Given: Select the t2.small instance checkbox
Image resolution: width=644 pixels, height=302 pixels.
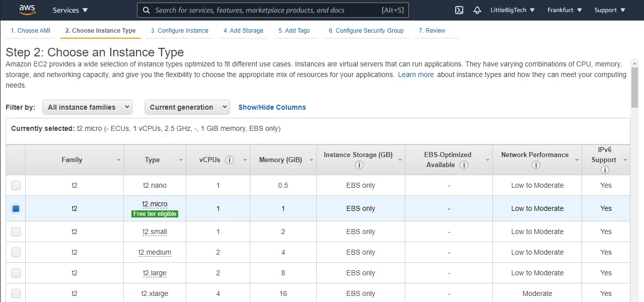Looking at the screenshot, I should tap(16, 232).
